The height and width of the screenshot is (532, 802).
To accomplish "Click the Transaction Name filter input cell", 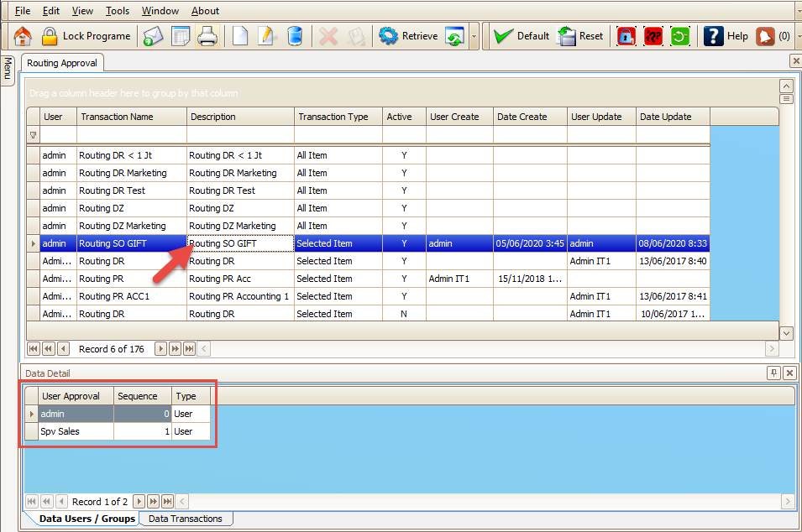I will [132, 135].
